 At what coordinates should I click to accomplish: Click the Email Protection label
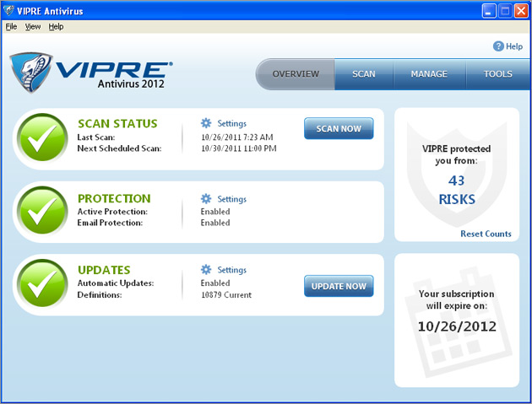110,223
